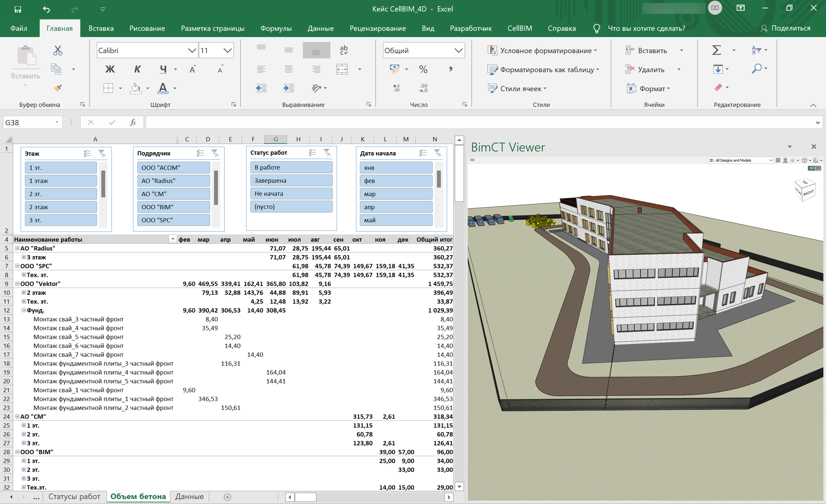Apply percent style format
Viewport: 826px width, 504px height.
[423, 69]
